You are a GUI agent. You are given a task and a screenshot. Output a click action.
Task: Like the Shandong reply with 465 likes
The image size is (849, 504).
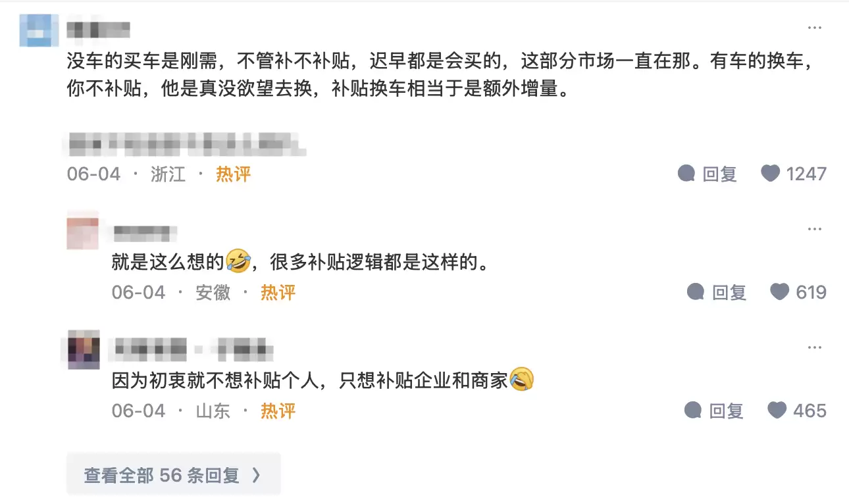click(x=777, y=411)
